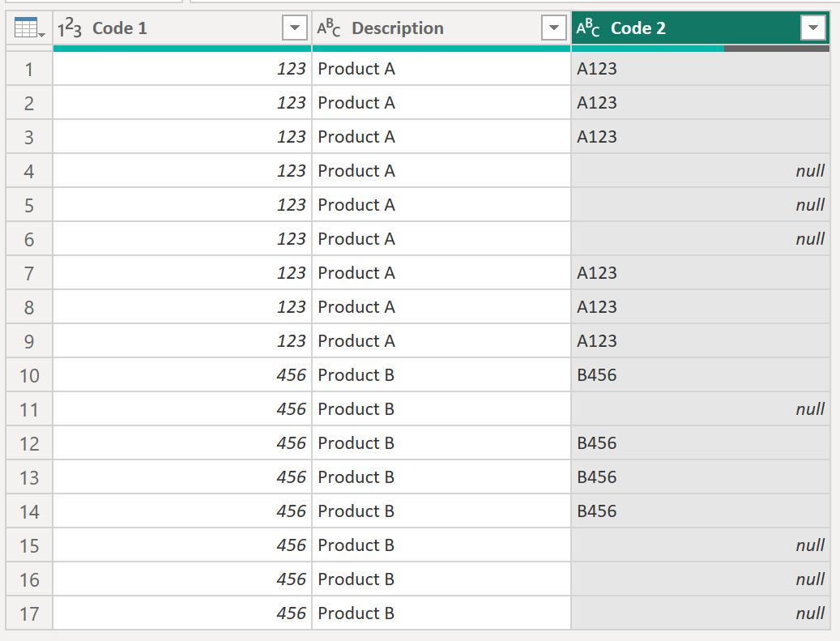The height and width of the screenshot is (641, 840).
Task: Click the Product A cell in row 2
Action: [441, 103]
